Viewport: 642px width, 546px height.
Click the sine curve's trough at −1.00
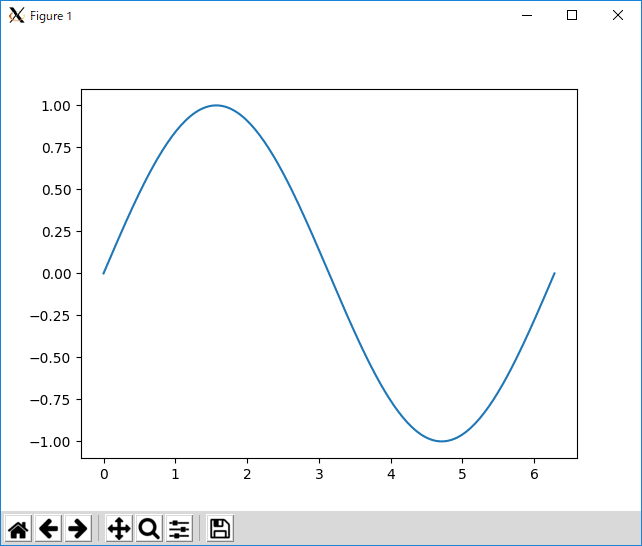(442, 441)
